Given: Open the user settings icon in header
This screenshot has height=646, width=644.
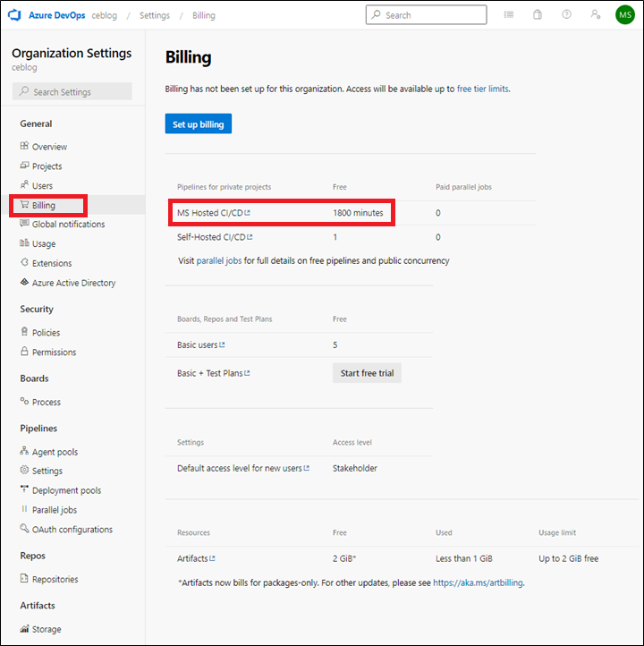Looking at the screenshot, I should tap(596, 14).
